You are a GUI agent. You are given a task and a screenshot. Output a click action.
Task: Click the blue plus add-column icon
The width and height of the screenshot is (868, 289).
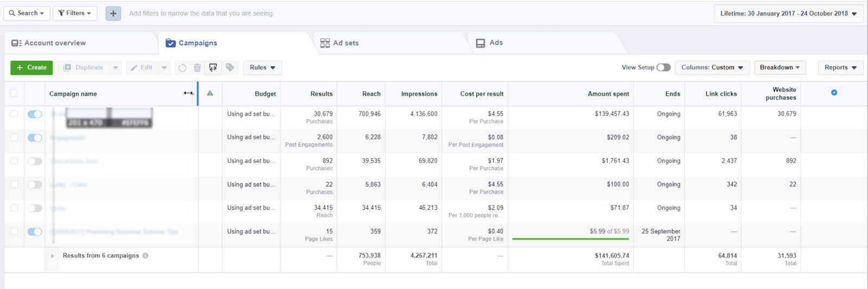pos(834,93)
